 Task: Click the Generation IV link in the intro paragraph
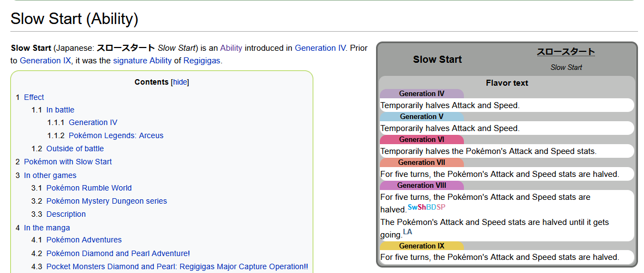click(x=320, y=48)
